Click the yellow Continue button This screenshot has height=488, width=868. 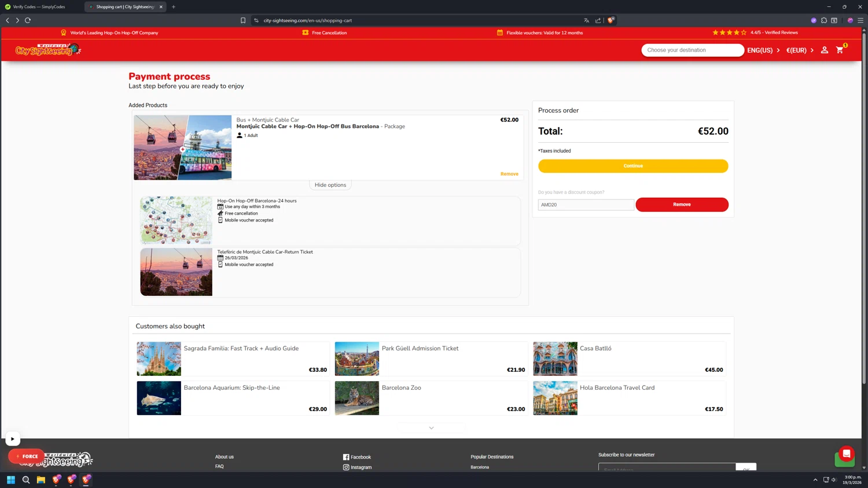click(x=633, y=166)
